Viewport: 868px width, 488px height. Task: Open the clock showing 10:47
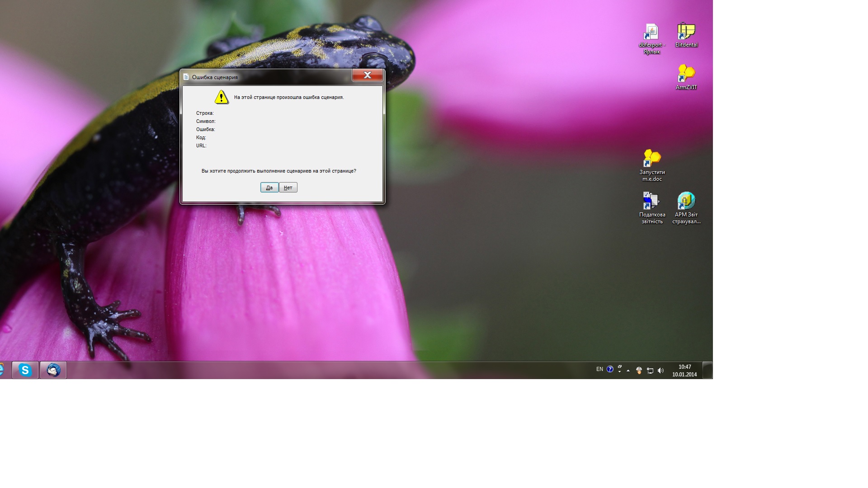point(684,371)
